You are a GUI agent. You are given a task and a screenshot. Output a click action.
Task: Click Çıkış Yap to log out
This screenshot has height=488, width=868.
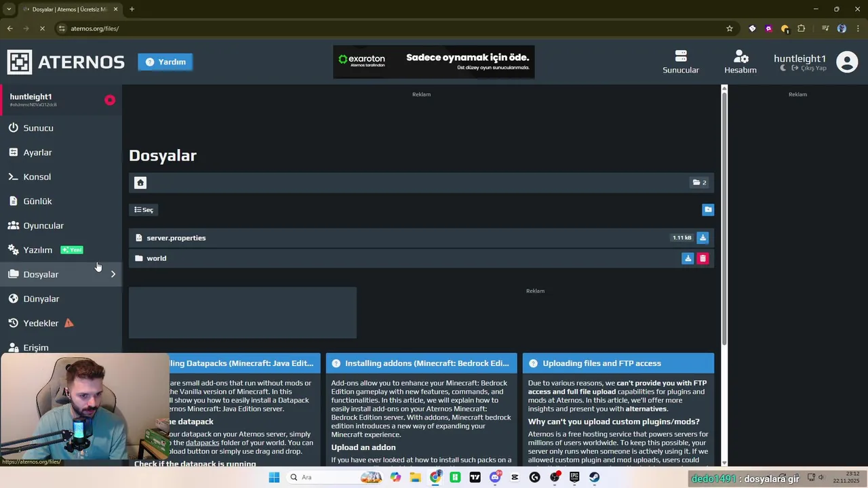pos(809,68)
